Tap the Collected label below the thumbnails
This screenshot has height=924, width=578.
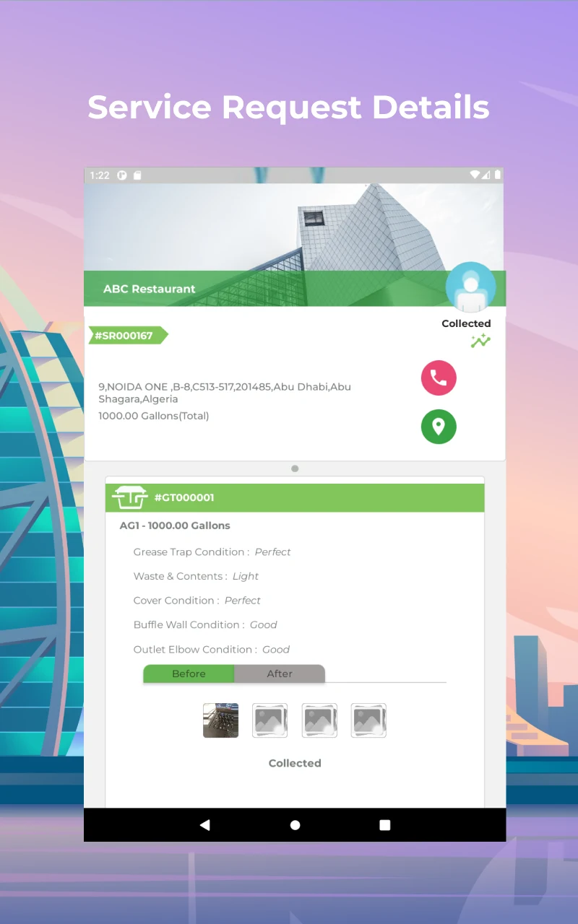click(295, 763)
